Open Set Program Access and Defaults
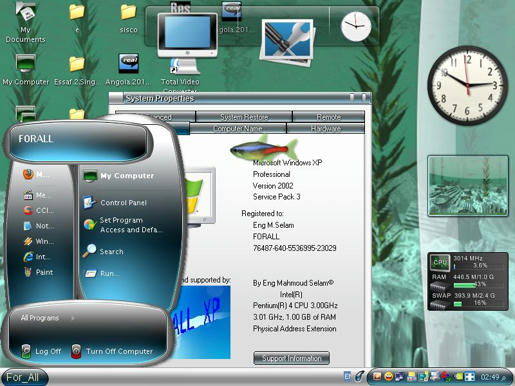Image resolution: width=515 pixels, height=386 pixels. point(123,225)
